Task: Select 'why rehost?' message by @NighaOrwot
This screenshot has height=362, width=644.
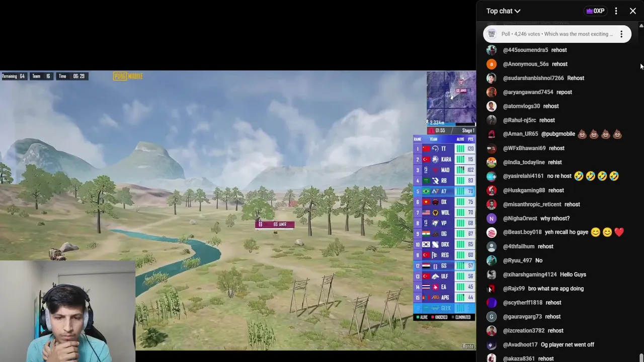Action: tap(555, 218)
